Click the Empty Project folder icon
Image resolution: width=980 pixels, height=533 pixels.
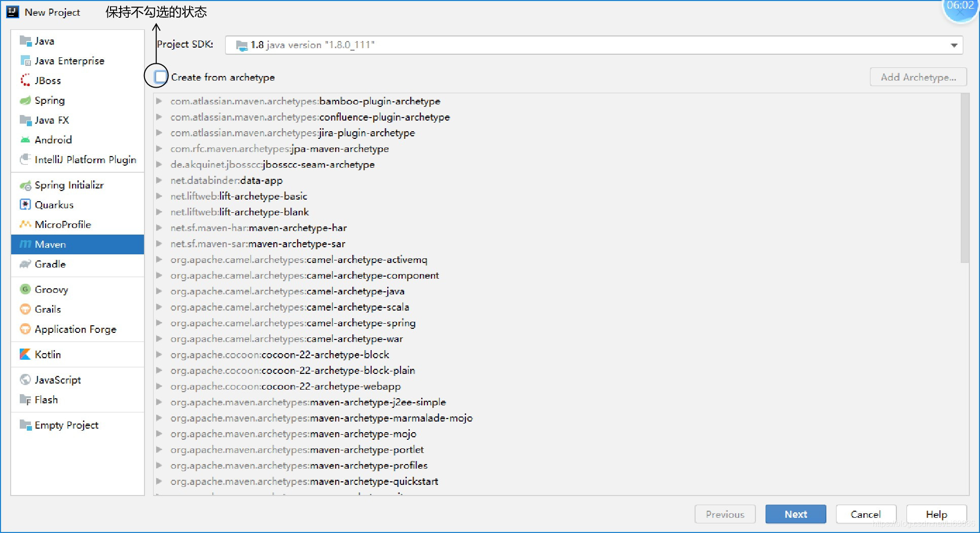(x=25, y=425)
